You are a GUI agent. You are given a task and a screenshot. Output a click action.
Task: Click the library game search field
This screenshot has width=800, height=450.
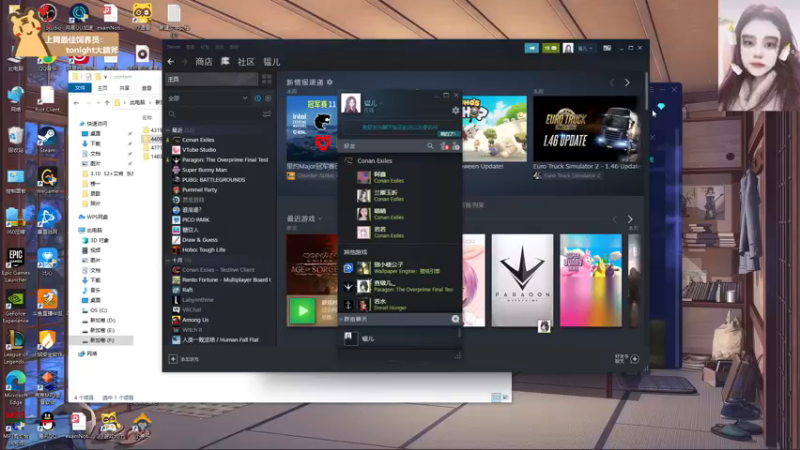214,114
